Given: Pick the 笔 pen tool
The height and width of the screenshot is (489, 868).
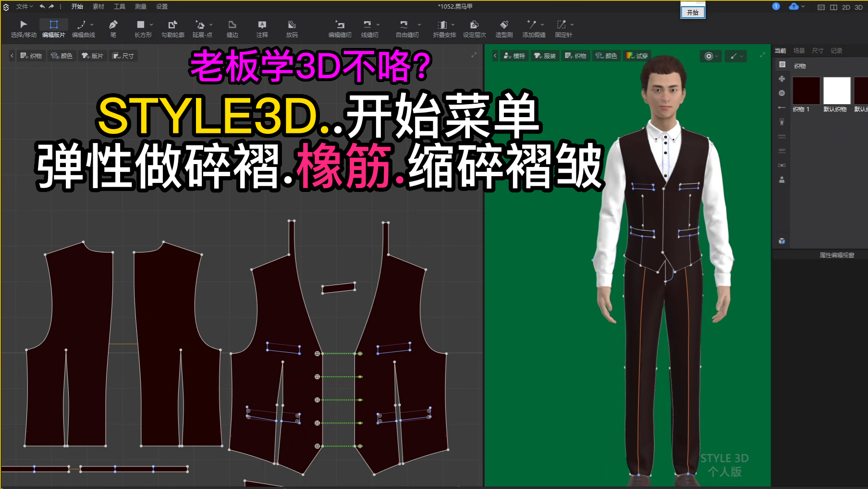Looking at the screenshot, I should point(113,28).
